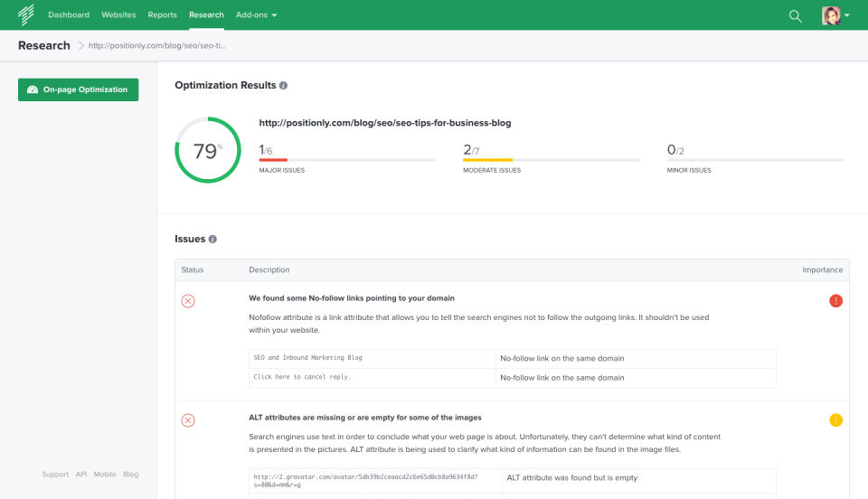Click the user avatar picture
This screenshot has width=868, height=499.
(x=831, y=15)
